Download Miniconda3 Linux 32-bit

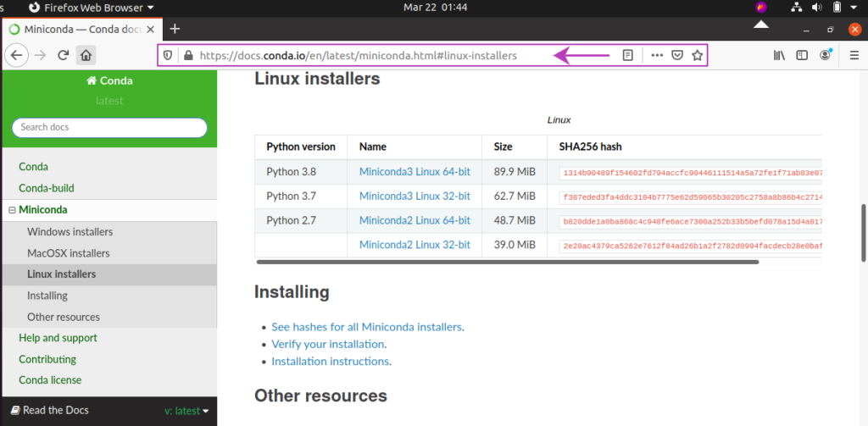tap(415, 196)
